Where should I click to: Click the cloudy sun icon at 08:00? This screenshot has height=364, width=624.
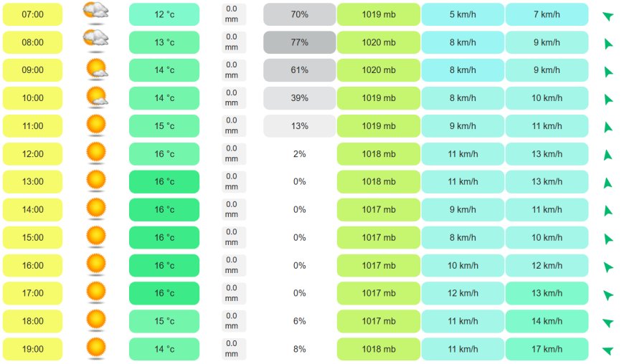tap(96, 41)
